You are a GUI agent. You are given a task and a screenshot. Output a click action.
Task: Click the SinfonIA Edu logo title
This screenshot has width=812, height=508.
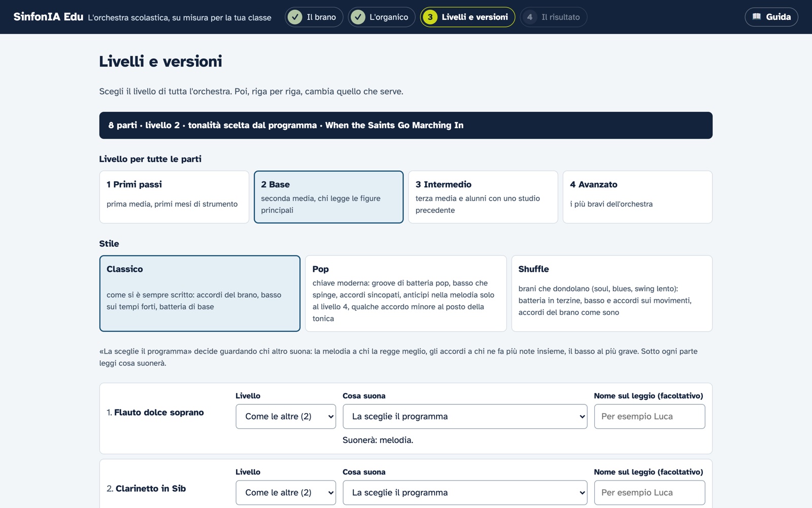(48, 17)
